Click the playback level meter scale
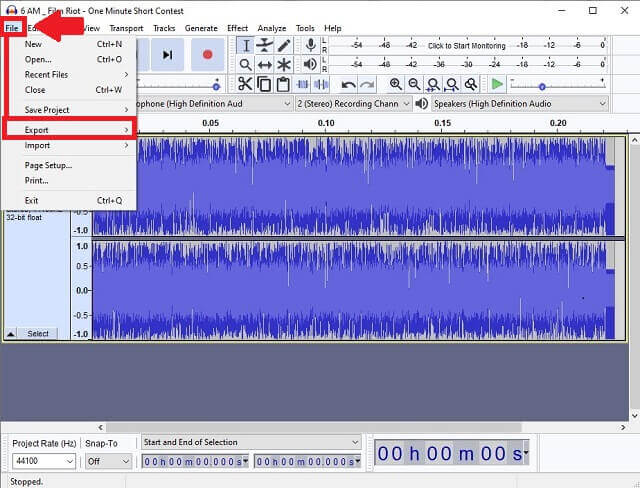 [x=468, y=64]
